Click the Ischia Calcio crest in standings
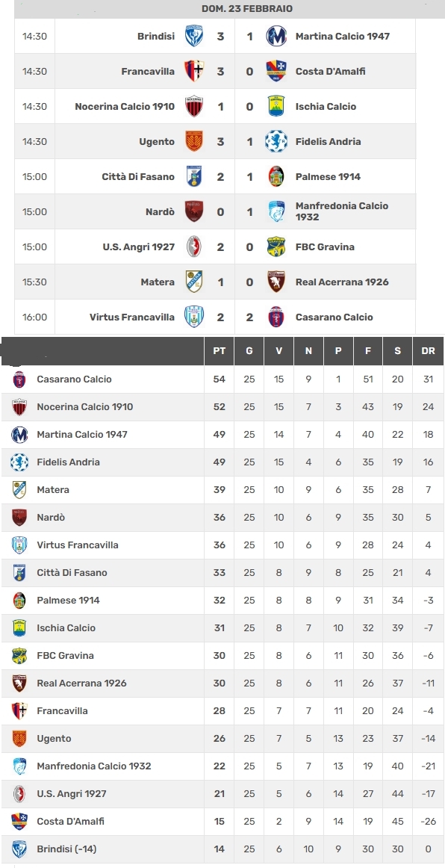The height and width of the screenshot is (868, 445). tap(19, 627)
